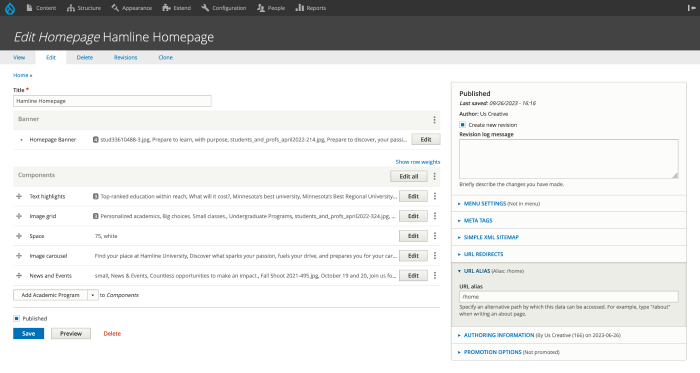700x373 pixels.
Task: Focus the Revision log message textarea
Action: pyautogui.click(x=569, y=159)
